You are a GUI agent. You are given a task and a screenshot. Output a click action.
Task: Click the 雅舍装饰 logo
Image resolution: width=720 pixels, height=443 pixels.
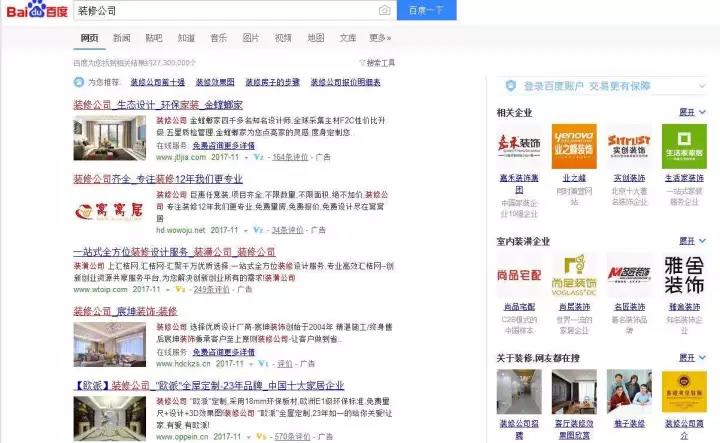pos(684,275)
